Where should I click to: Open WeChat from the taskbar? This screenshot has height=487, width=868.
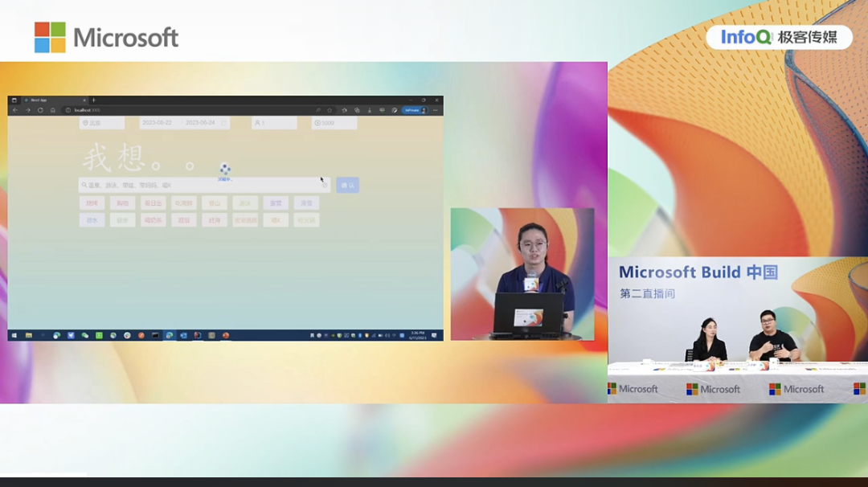(84, 335)
